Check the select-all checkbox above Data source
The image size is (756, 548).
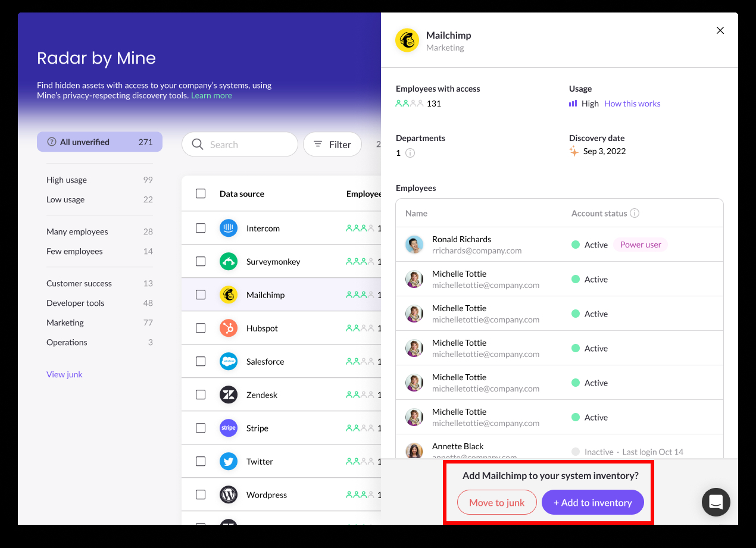pyautogui.click(x=201, y=193)
